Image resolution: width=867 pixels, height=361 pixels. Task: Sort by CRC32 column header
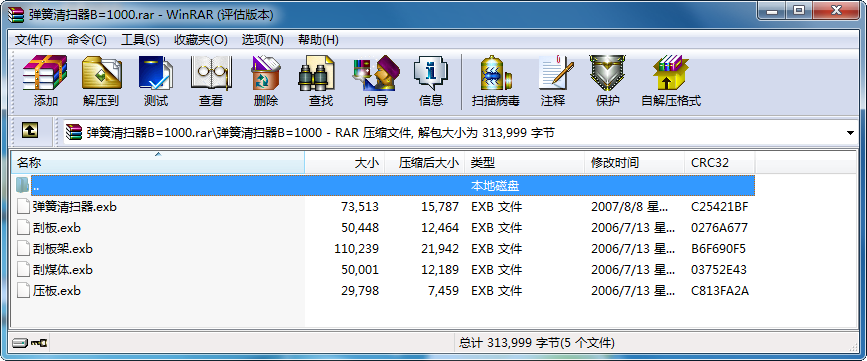coord(719,163)
